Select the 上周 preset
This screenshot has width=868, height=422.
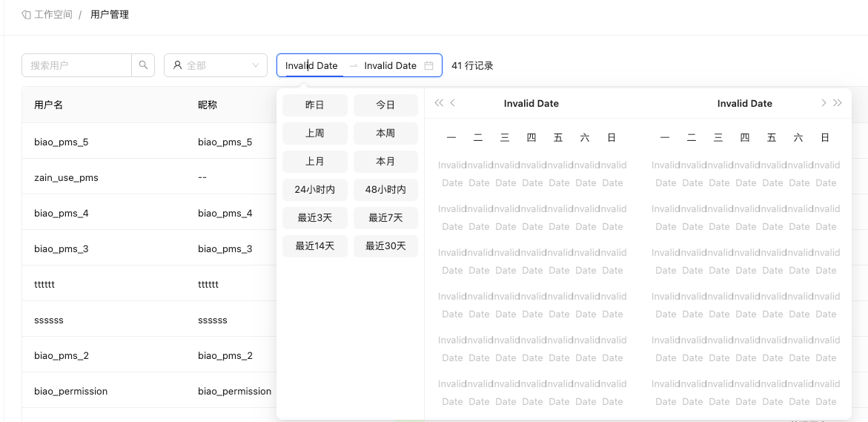pyautogui.click(x=315, y=133)
